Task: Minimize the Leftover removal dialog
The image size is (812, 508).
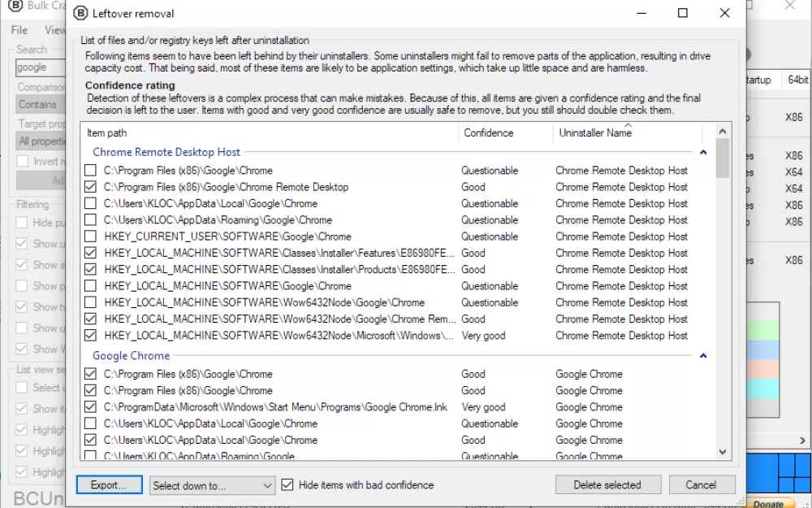Action: point(641,13)
